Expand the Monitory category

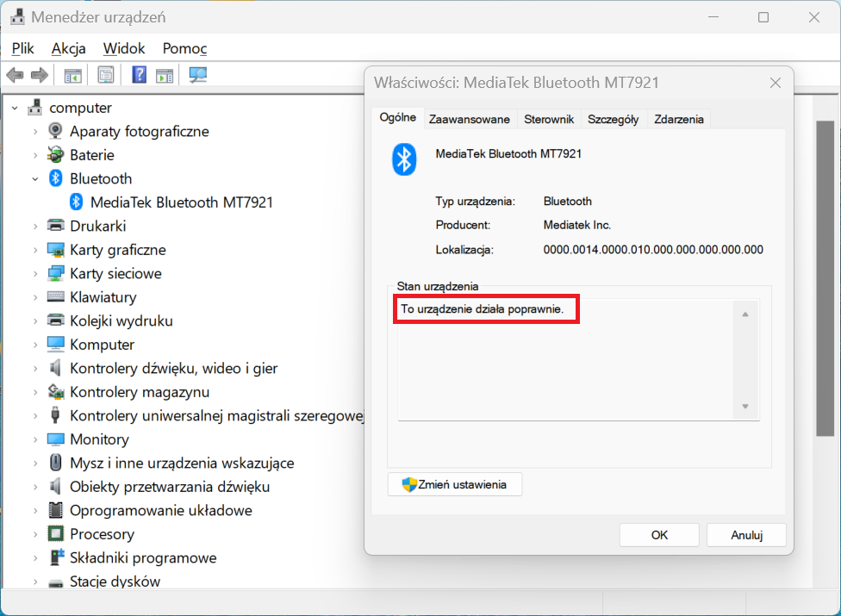pos(35,439)
